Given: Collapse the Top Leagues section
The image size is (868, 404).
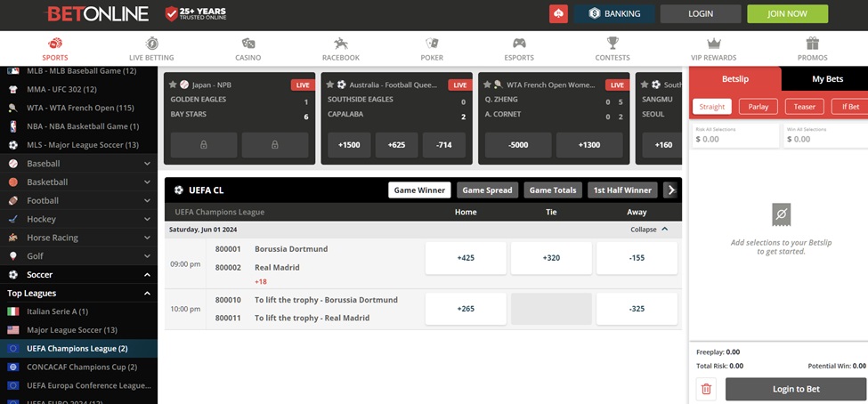Looking at the screenshot, I should (147, 293).
